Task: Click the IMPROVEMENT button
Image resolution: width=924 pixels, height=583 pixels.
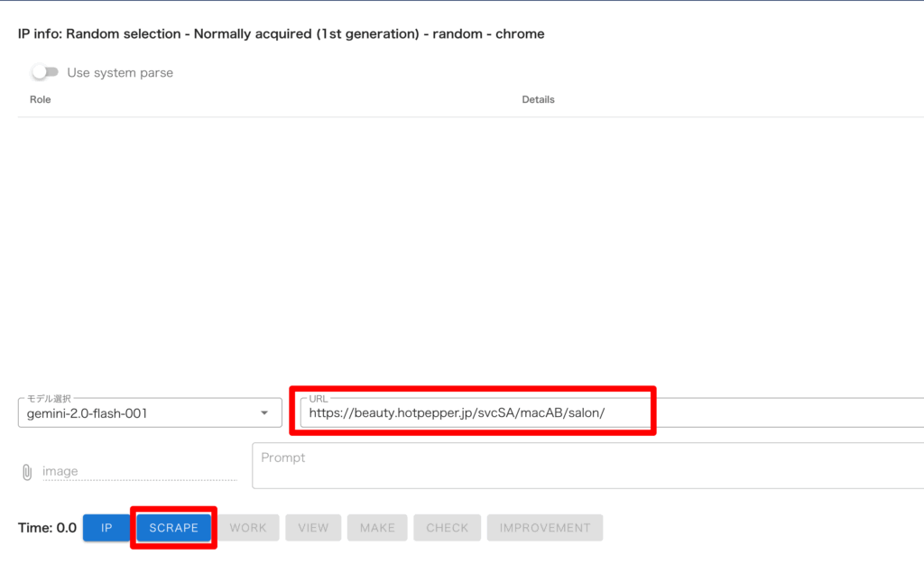Action: pos(544,528)
